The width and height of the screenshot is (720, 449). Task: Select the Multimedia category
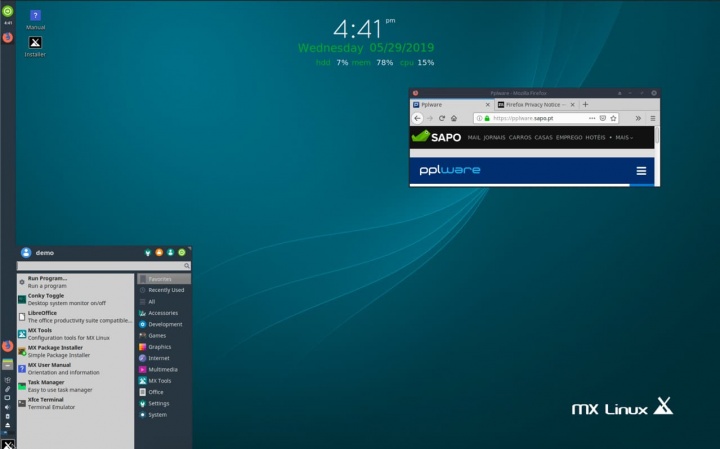pyautogui.click(x=162, y=369)
